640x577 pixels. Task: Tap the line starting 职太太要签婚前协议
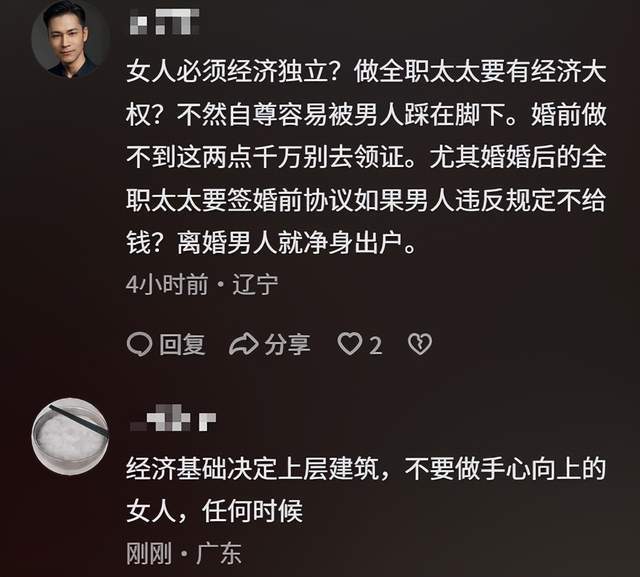(366, 201)
